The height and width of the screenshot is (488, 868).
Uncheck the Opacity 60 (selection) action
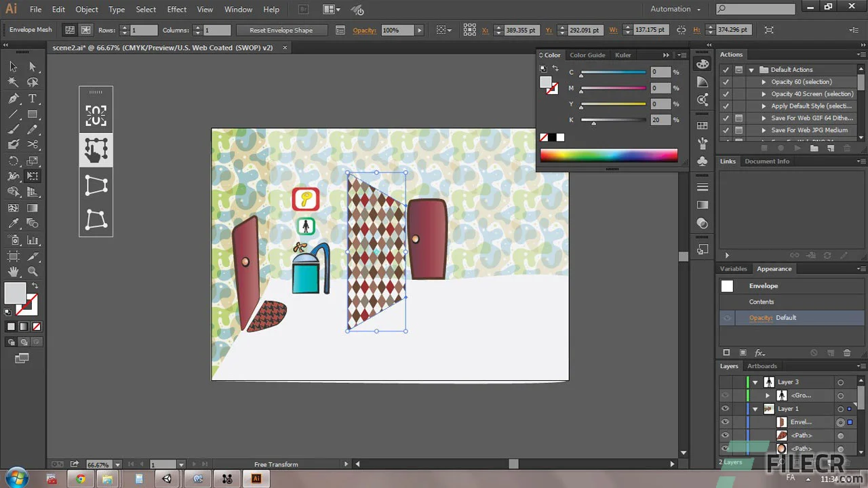coord(725,81)
